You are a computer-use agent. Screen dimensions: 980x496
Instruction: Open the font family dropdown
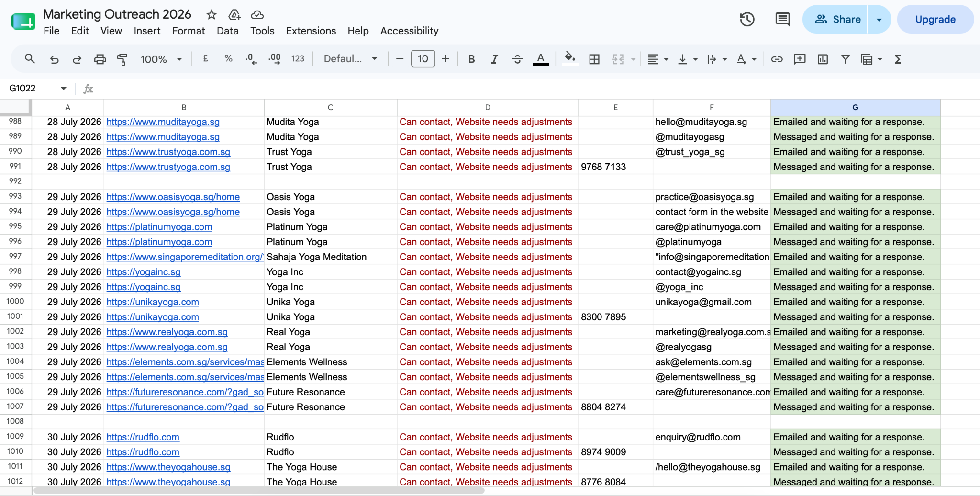pyautogui.click(x=351, y=58)
